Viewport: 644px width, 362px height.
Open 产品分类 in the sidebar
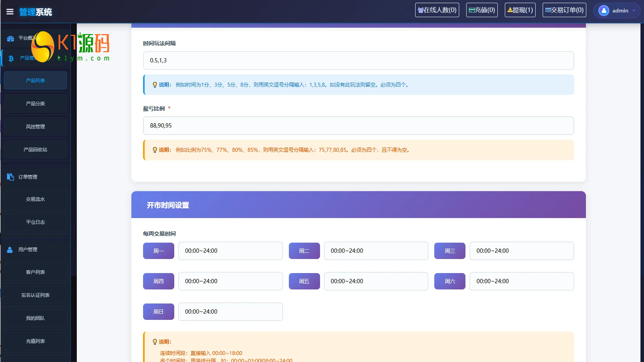(x=35, y=103)
